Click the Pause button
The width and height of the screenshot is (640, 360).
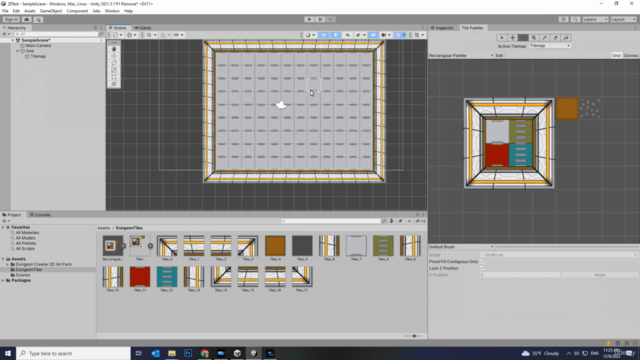(x=320, y=19)
